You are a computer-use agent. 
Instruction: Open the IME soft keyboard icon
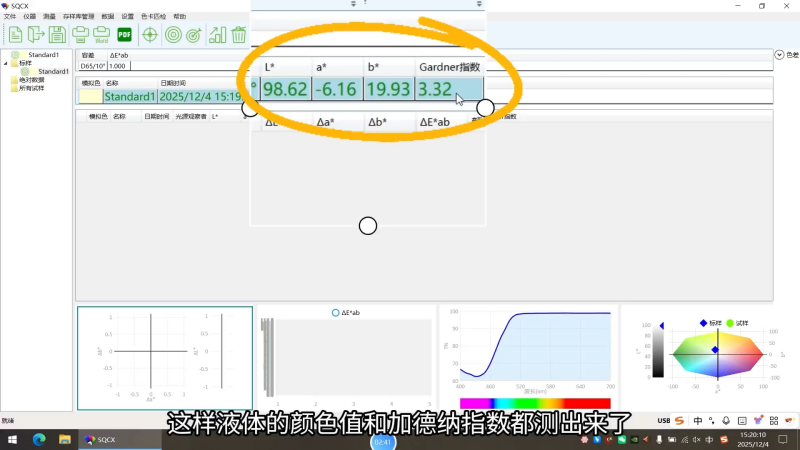point(742,421)
